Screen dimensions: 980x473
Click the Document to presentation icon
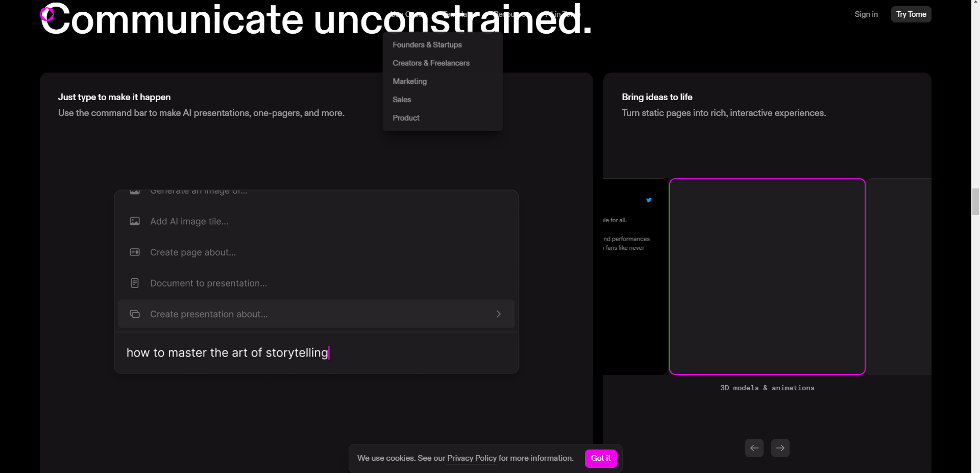[x=135, y=283]
